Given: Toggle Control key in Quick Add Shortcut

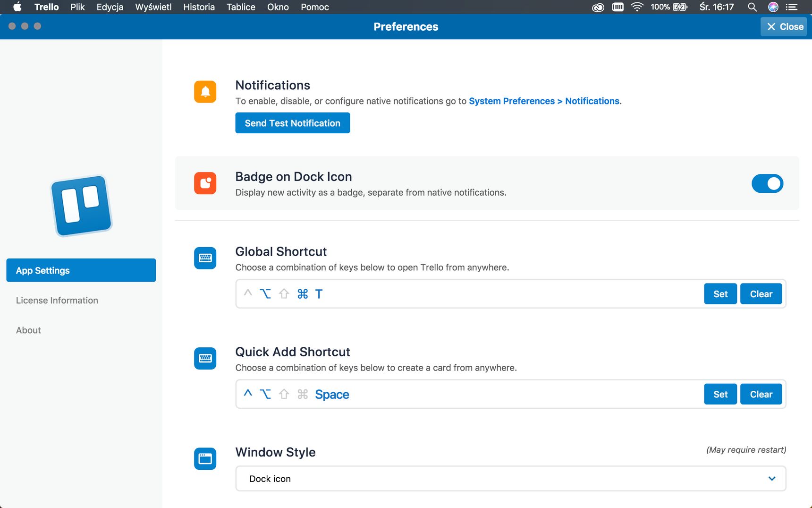Looking at the screenshot, I should (x=248, y=394).
